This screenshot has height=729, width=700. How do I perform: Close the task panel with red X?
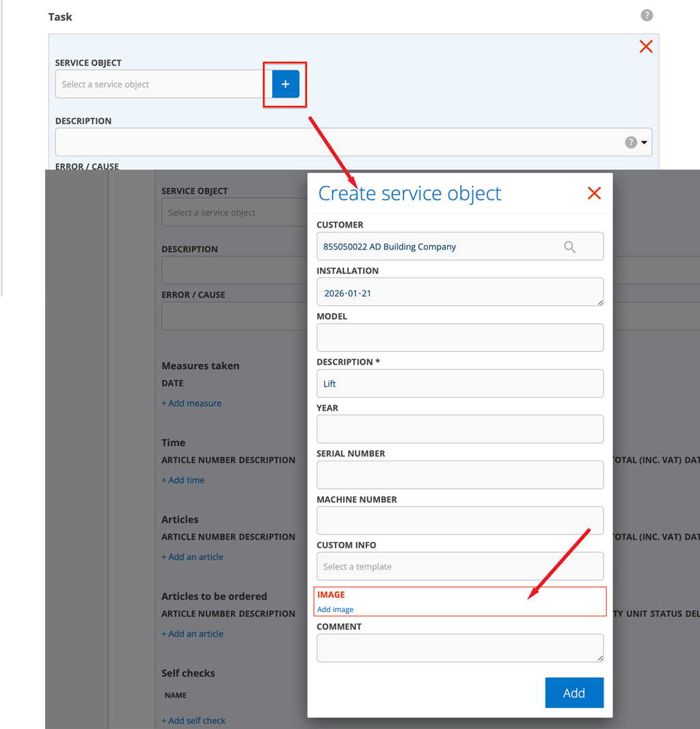coord(646,46)
